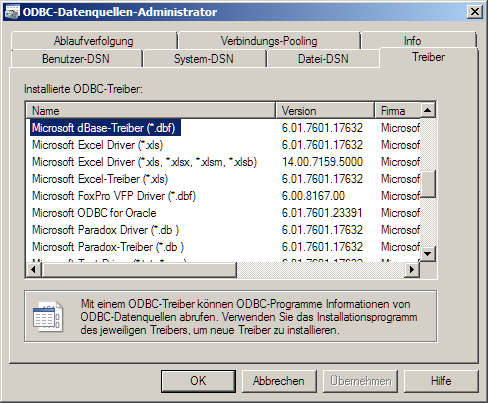This screenshot has height=403, width=488.
Task: Click the vertical scrollbar down arrow
Action: pos(428,254)
